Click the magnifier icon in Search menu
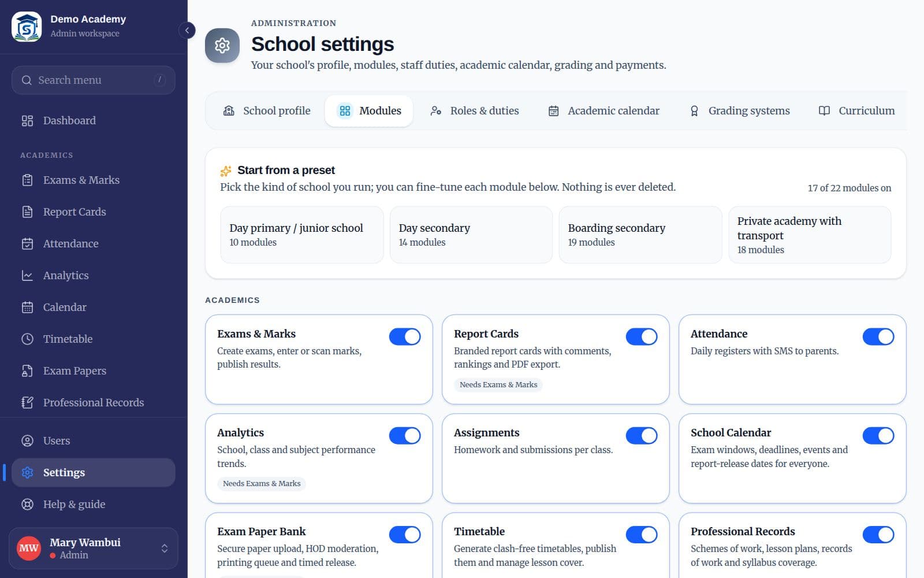This screenshot has height=578, width=924. click(27, 80)
